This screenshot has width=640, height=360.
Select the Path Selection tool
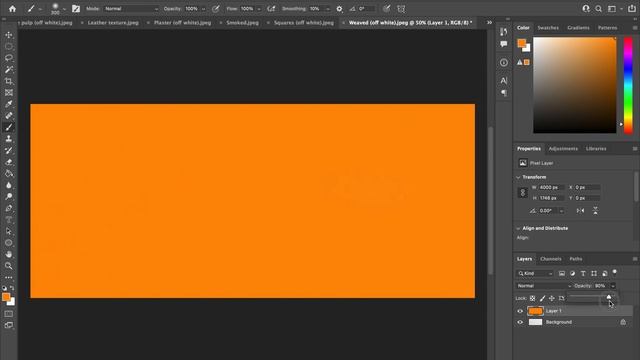coord(9,231)
